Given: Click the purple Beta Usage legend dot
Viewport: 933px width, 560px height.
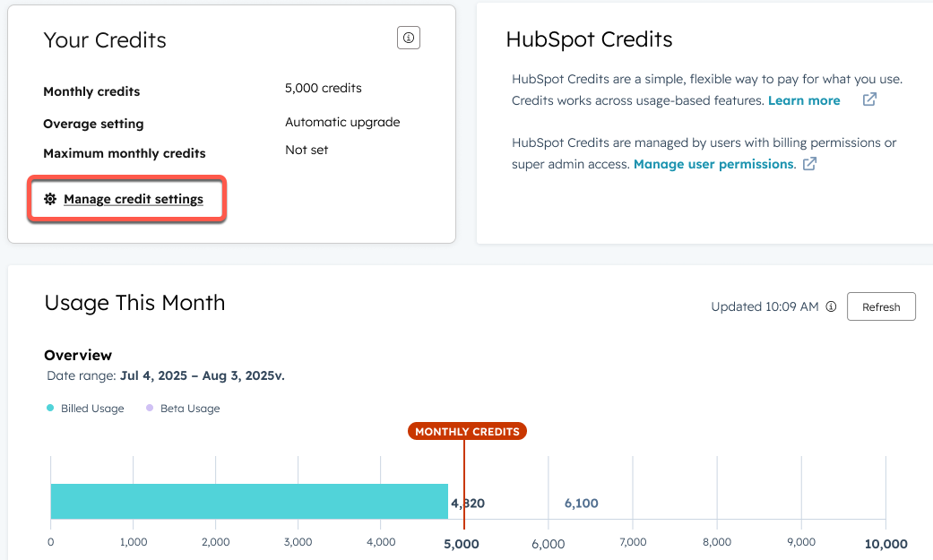Looking at the screenshot, I should pos(150,408).
